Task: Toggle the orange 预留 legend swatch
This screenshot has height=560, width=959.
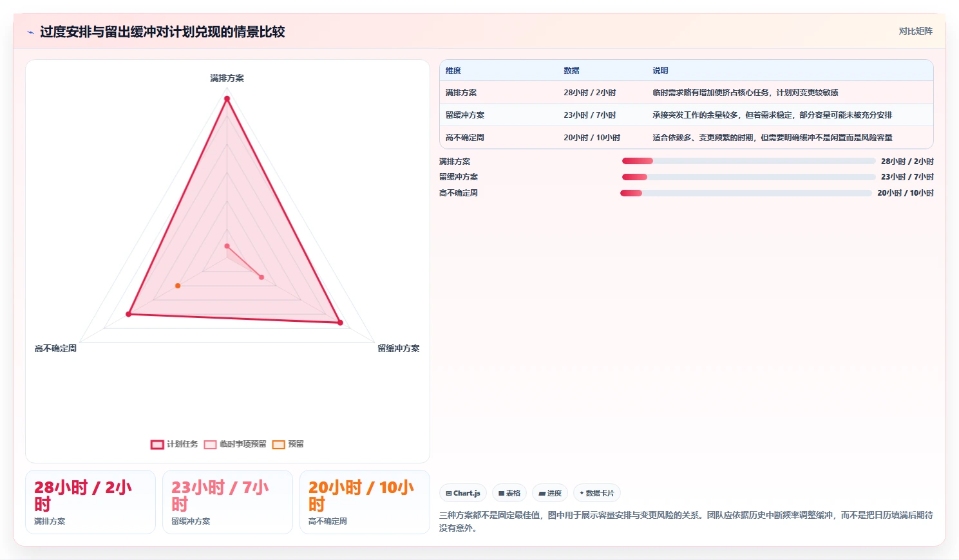Action: tap(278, 444)
